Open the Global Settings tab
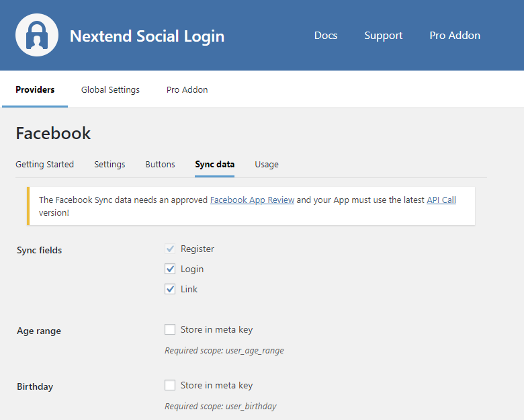 point(110,89)
